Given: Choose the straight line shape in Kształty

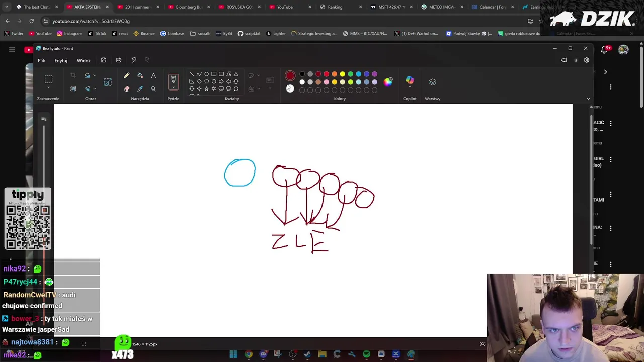Looking at the screenshot, I should click(x=192, y=74).
